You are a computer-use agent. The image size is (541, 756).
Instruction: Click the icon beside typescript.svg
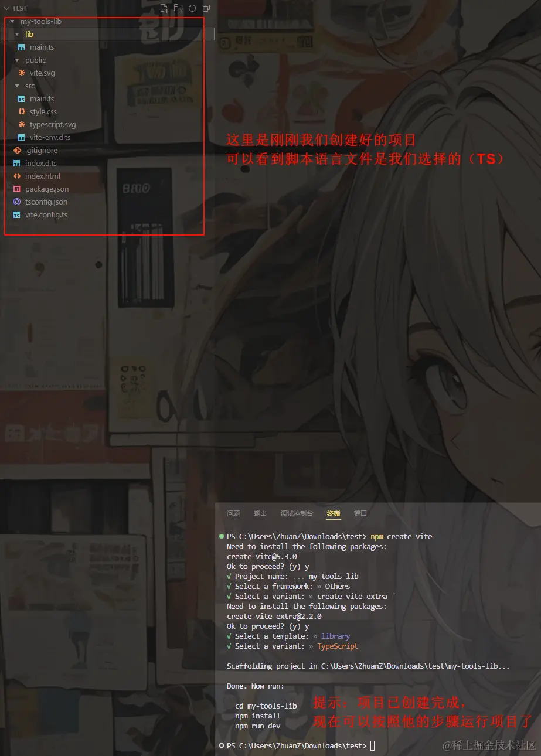coord(22,125)
